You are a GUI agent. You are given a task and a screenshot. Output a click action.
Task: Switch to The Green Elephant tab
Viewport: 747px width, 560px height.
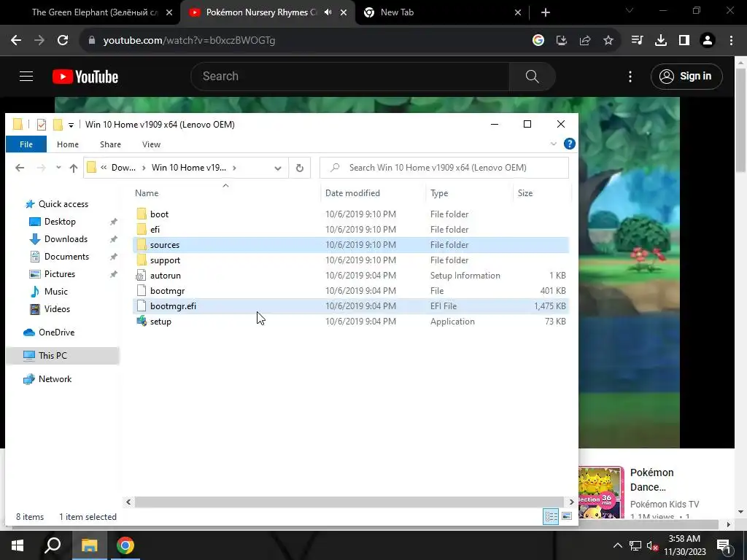94,12
